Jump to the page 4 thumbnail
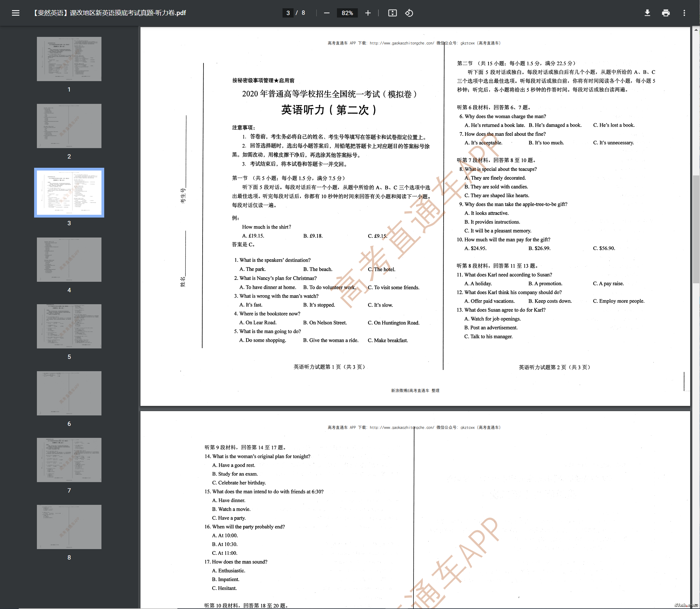This screenshot has width=700, height=609. 69,259
